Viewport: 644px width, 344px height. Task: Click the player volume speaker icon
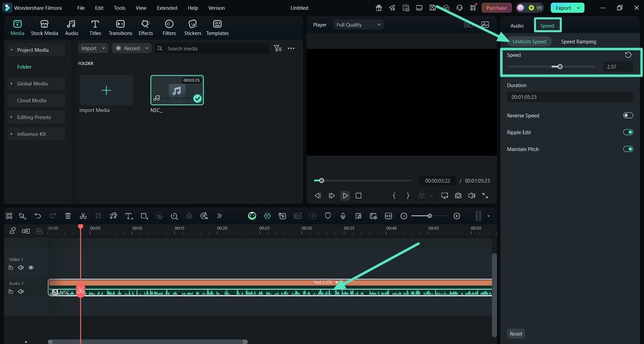point(472,196)
